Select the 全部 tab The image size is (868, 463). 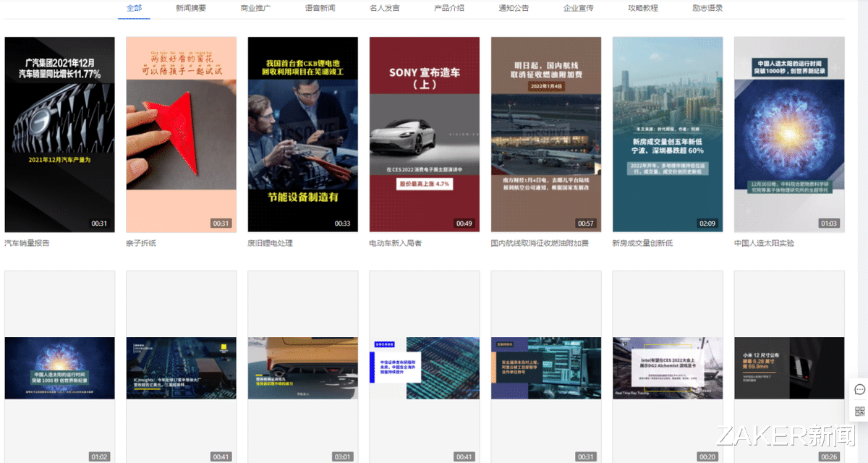pyautogui.click(x=134, y=8)
